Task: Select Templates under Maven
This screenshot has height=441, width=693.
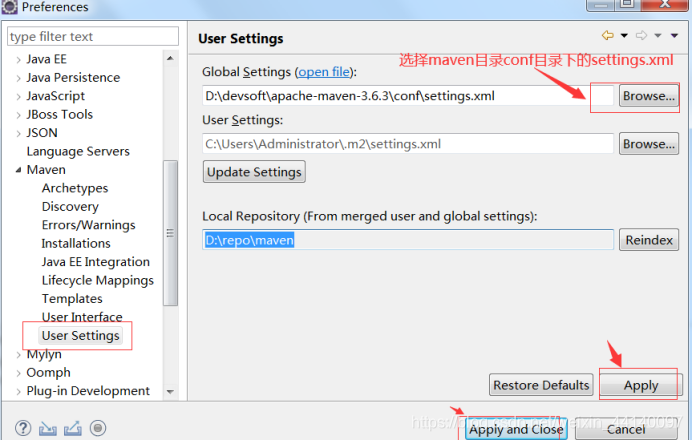Action: (72, 299)
